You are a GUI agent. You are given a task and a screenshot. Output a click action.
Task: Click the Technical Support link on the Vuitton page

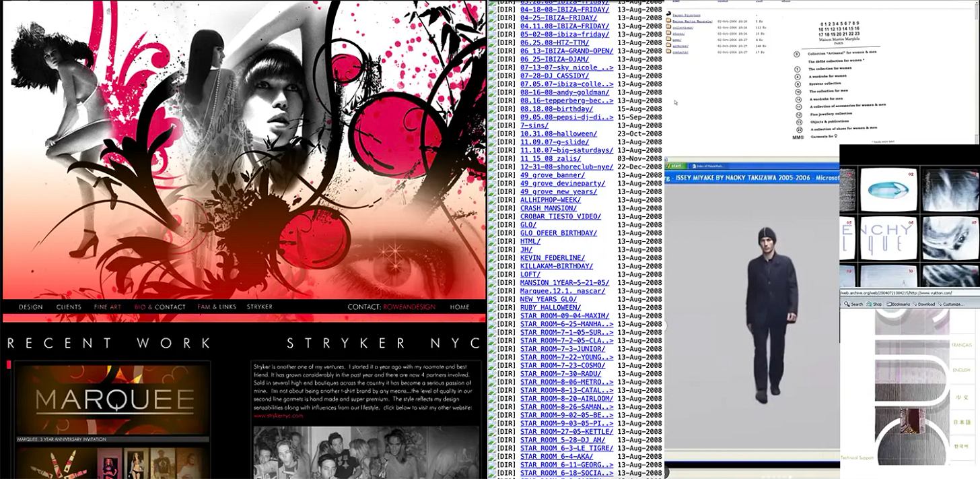tap(858, 458)
